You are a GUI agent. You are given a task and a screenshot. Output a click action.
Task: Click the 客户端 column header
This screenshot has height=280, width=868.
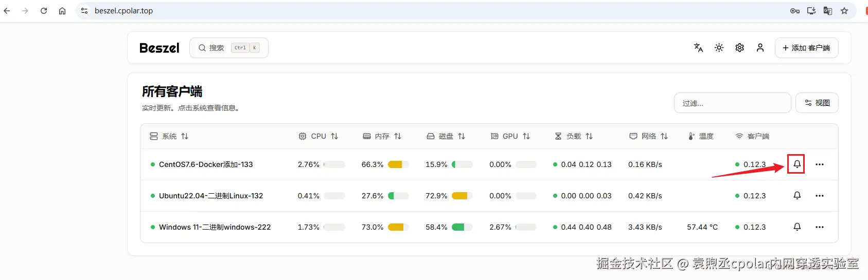click(x=752, y=136)
